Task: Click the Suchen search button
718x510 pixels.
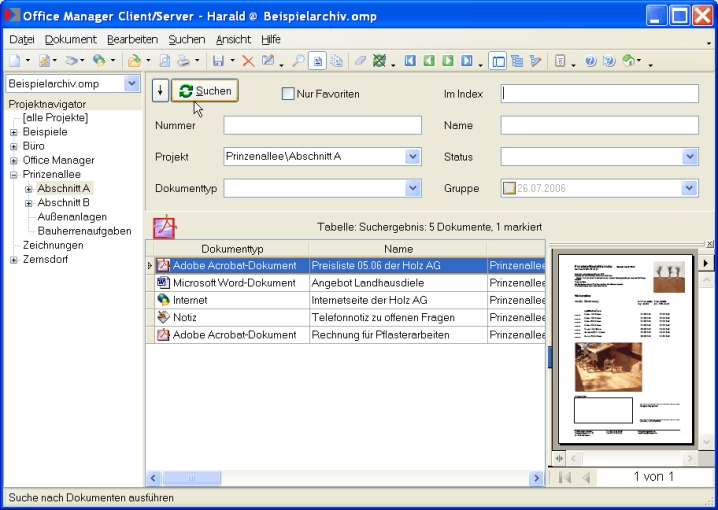Action: 204,91
